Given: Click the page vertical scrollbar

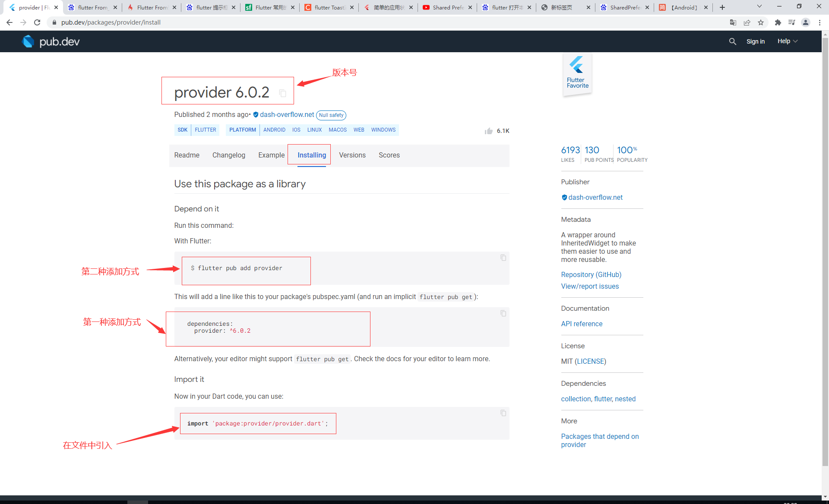Looking at the screenshot, I should [x=825, y=252].
